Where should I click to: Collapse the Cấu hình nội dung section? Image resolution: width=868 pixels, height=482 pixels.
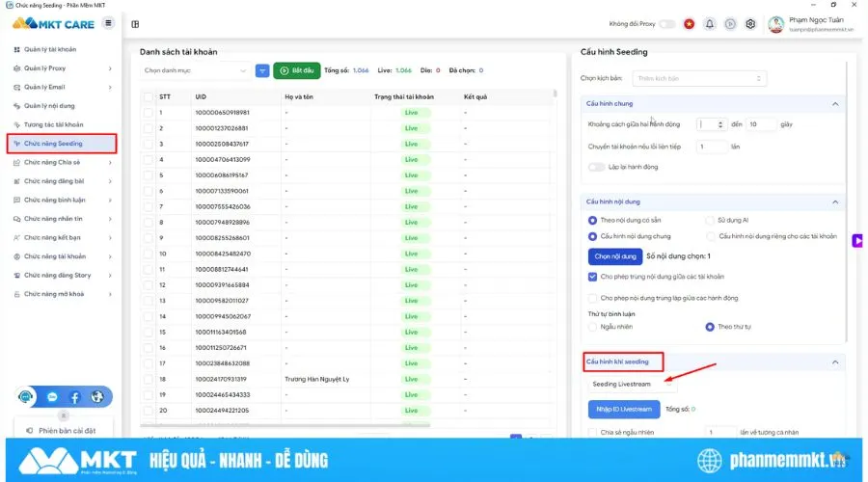[835, 202]
